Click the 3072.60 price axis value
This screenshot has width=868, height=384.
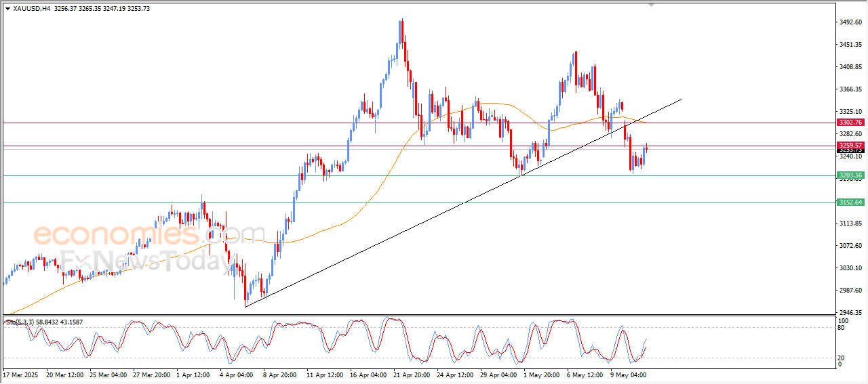[x=851, y=246]
